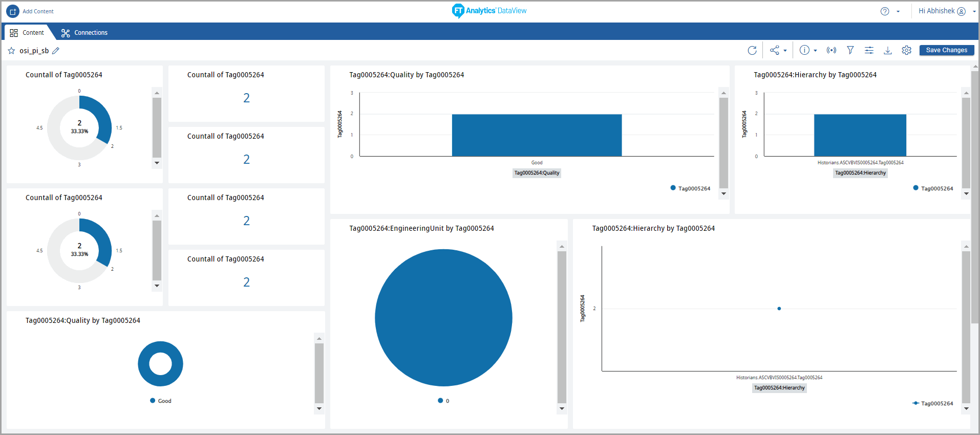The width and height of the screenshot is (980, 435).
Task: Click the share icon in toolbar
Action: [774, 50]
